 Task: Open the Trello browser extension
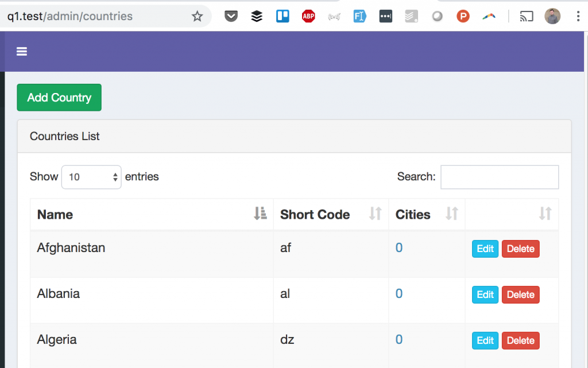pyautogui.click(x=282, y=16)
